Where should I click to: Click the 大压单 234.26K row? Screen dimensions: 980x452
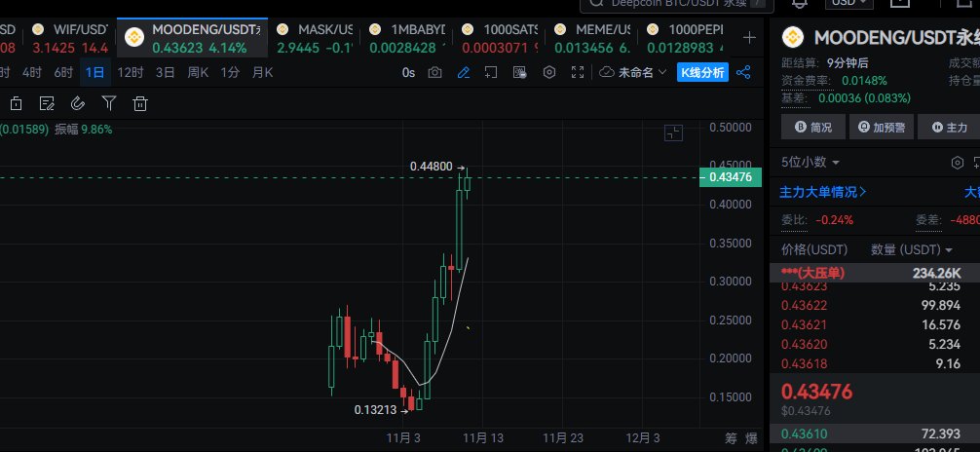875,273
